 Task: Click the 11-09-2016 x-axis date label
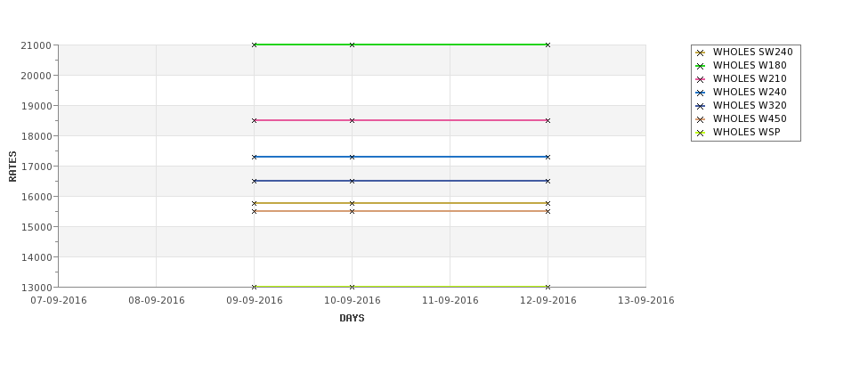click(x=450, y=301)
